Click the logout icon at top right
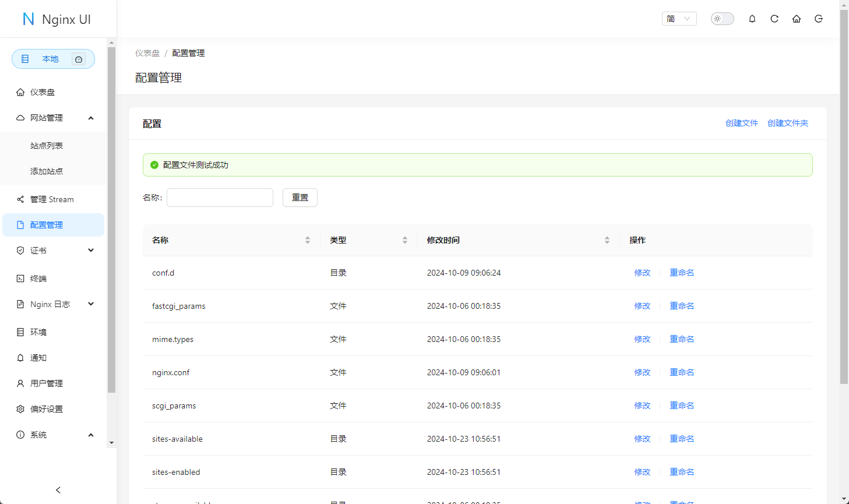Image resolution: width=849 pixels, height=504 pixels. point(819,19)
